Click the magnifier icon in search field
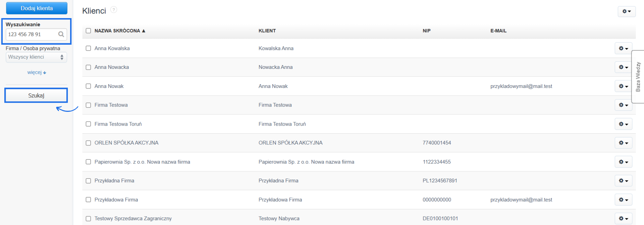Viewport: 644px width, 225px height. click(61, 34)
